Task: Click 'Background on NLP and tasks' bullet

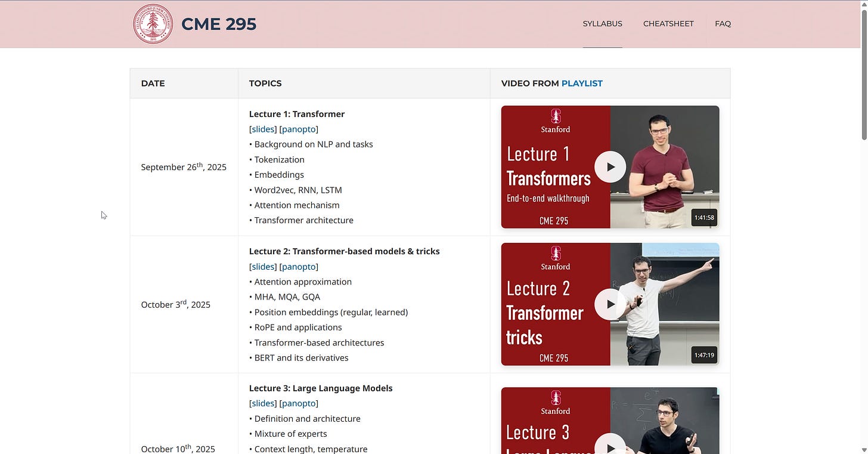Action: click(311, 144)
